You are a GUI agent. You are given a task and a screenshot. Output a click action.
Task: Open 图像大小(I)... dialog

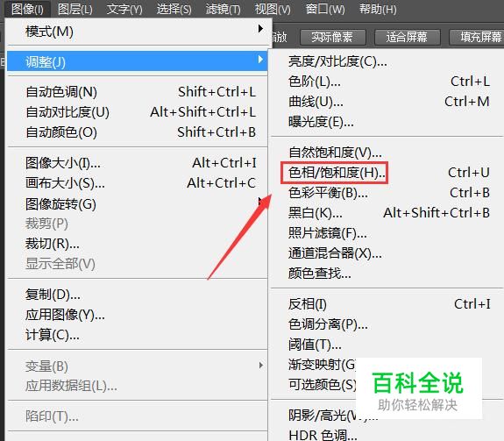pyautogui.click(x=138, y=163)
